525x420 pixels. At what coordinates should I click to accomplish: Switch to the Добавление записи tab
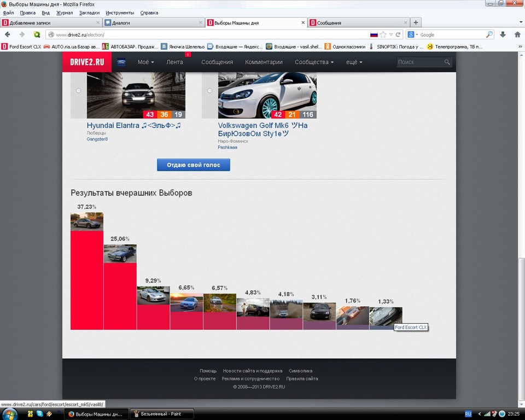tap(51, 23)
